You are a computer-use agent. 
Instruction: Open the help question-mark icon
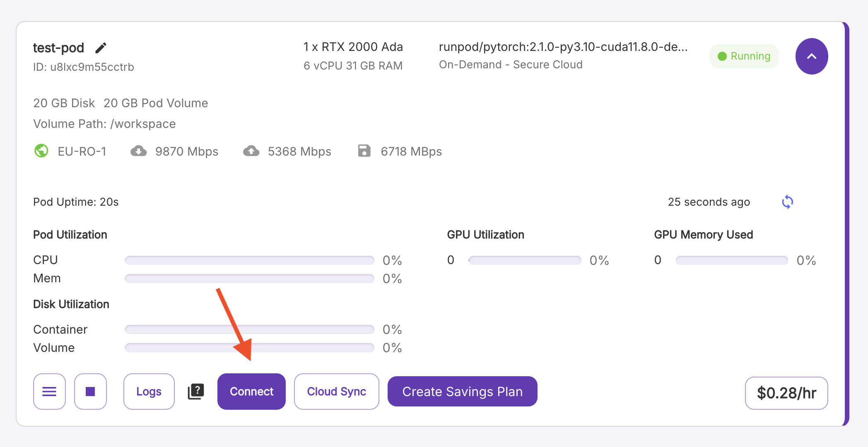click(196, 392)
